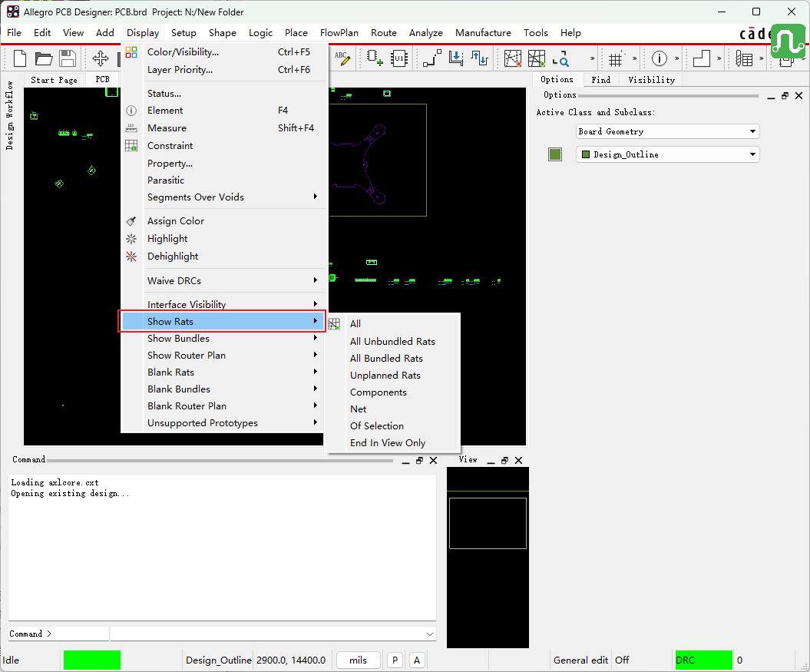Click the swap up-down arrows toolbar icon
Image resolution: width=810 pixels, height=672 pixels.
click(479, 58)
